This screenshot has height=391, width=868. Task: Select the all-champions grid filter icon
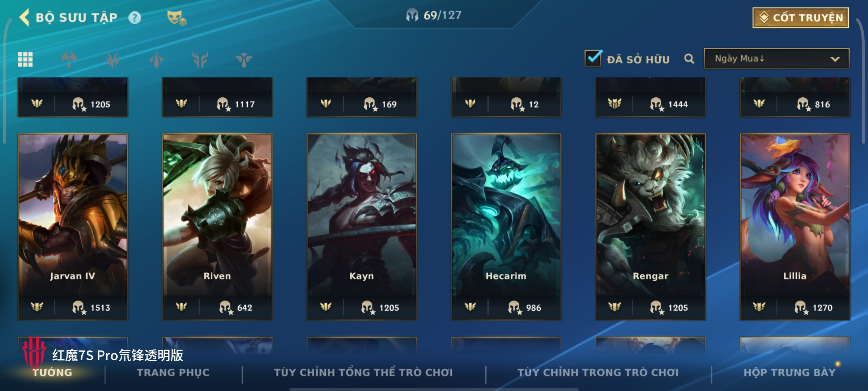click(x=25, y=59)
